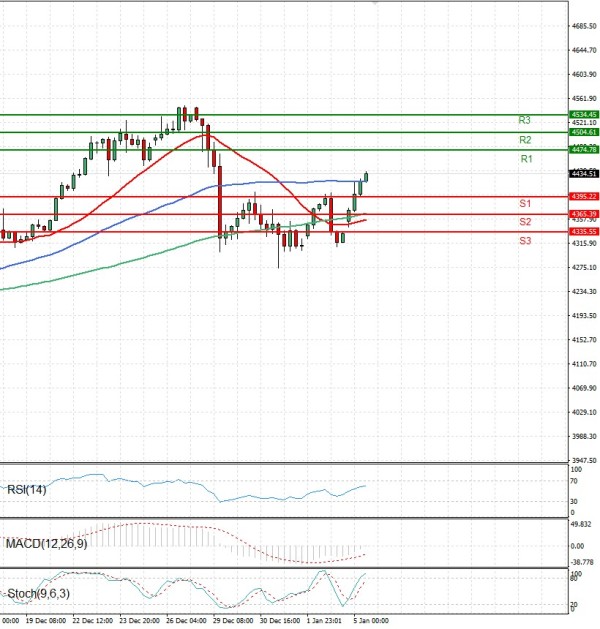Select the 22 Dec 12:00 time axis label
The height and width of the screenshot is (629, 600).
click(x=92, y=620)
